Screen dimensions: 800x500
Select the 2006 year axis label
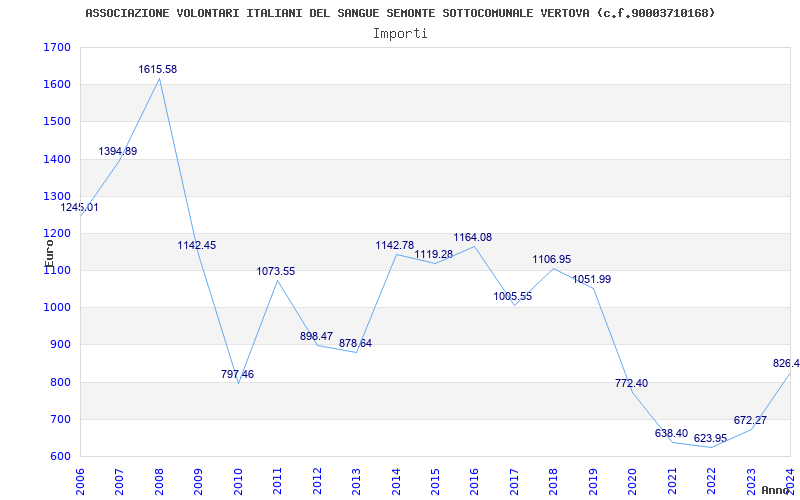(x=80, y=482)
